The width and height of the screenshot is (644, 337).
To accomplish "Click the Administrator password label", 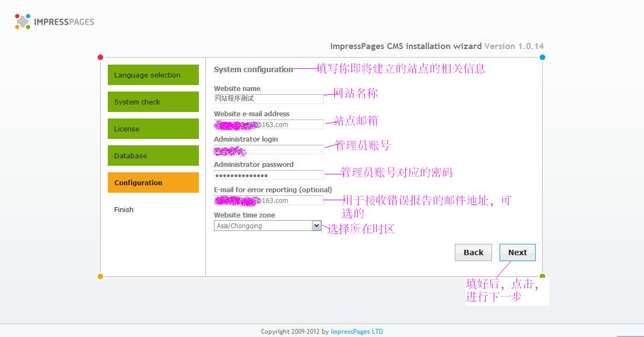I will point(253,165).
